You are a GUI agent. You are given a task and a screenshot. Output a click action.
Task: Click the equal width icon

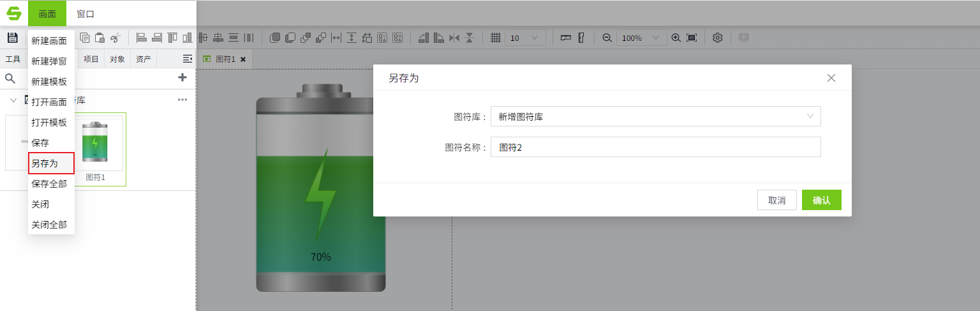click(x=336, y=38)
